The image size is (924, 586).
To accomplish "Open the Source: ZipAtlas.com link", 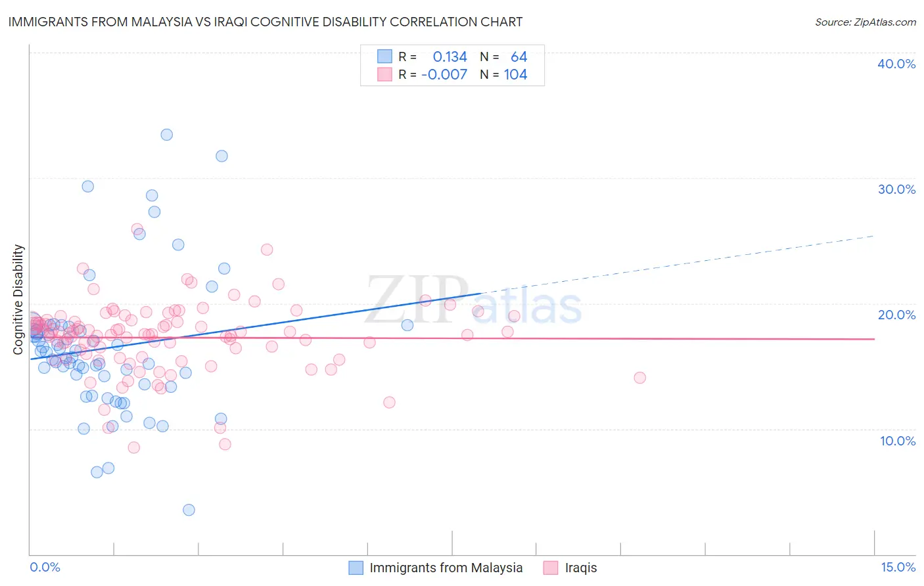I will (x=865, y=22).
